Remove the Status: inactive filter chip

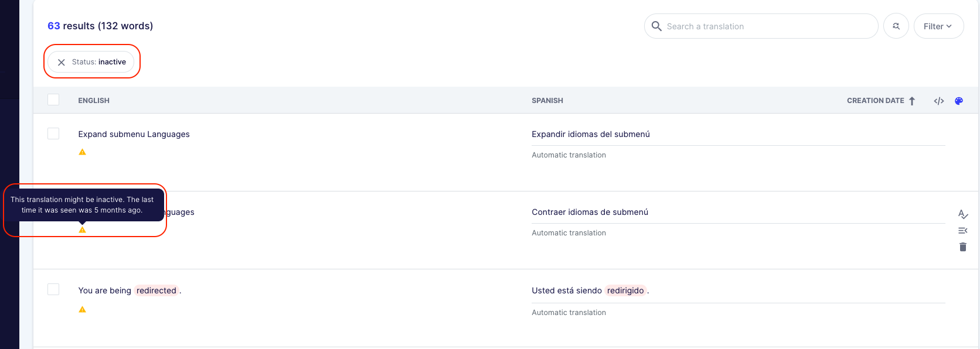pyautogui.click(x=62, y=62)
